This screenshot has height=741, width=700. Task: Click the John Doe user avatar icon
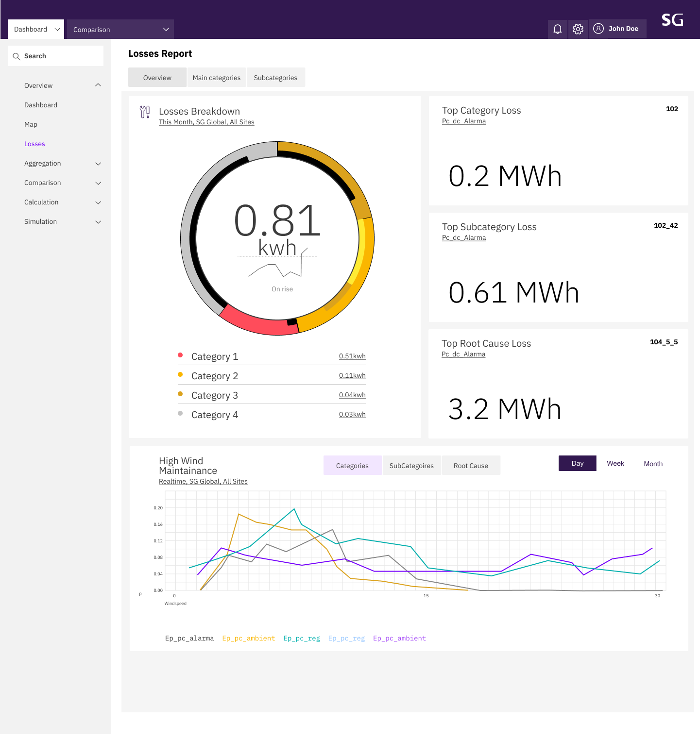(x=598, y=29)
